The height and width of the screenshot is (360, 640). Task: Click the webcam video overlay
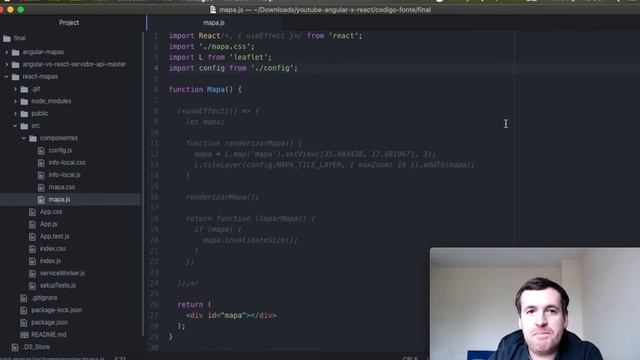pos(535,304)
